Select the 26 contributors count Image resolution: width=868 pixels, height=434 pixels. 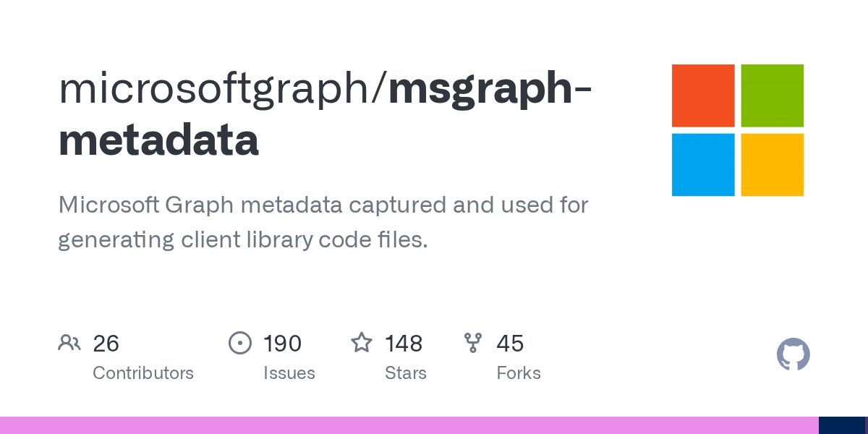[106, 343]
